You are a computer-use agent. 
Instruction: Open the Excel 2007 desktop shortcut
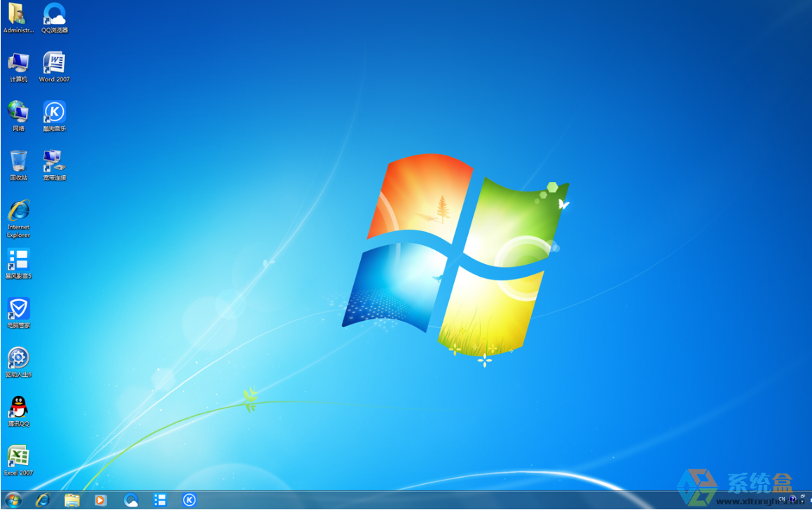pos(18,460)
